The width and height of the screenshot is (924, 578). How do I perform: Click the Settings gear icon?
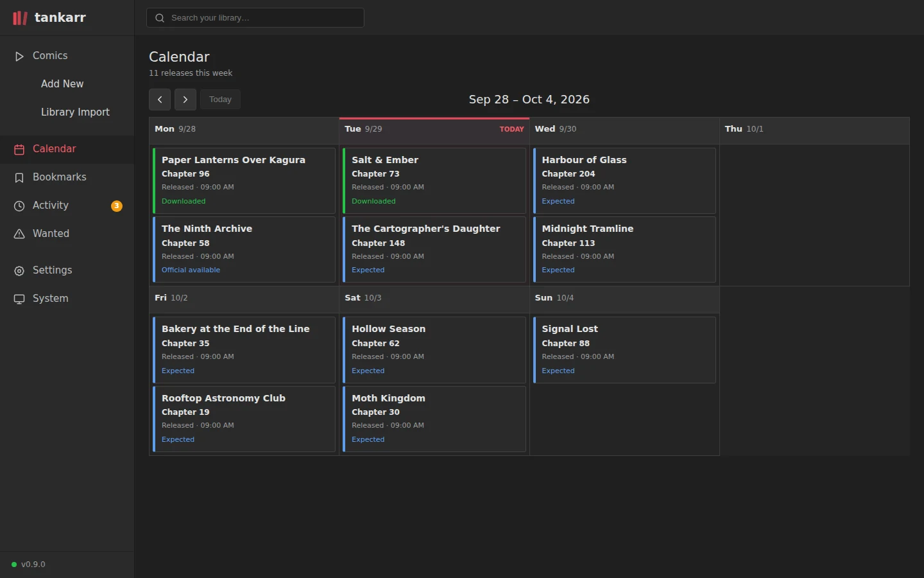19,271
